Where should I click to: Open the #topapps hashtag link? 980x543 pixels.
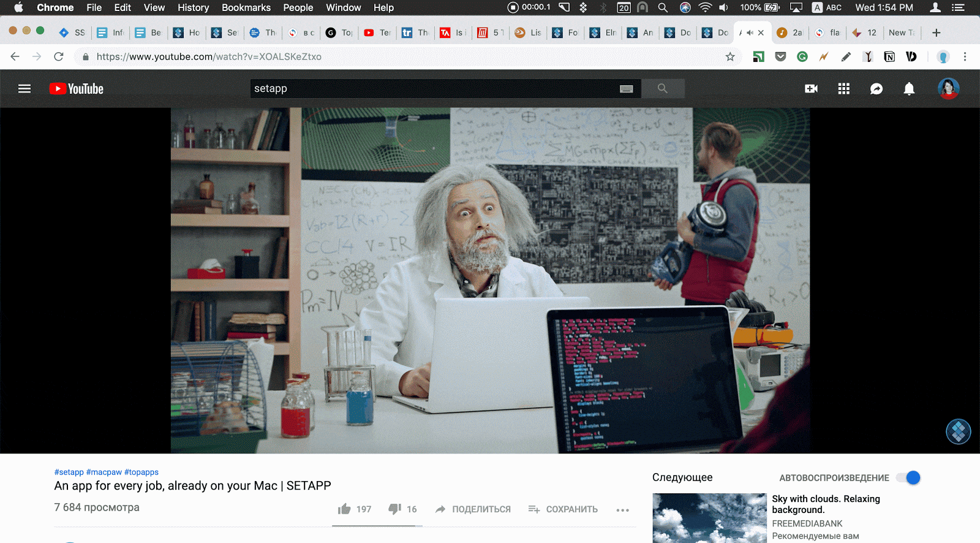click(141, 472)
